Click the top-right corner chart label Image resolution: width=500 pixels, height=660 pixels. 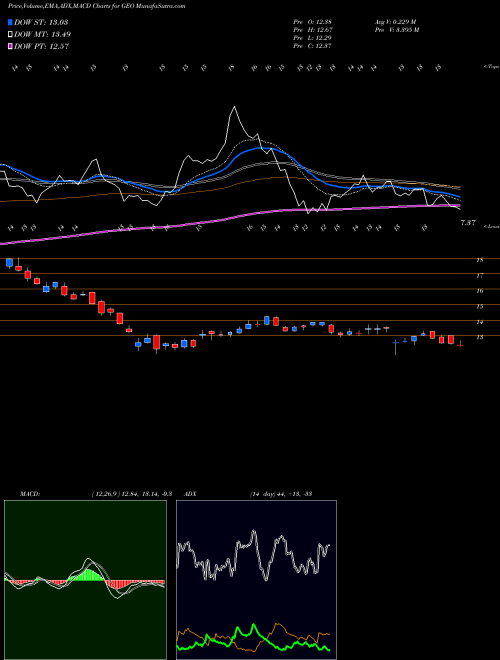[491, 67]
